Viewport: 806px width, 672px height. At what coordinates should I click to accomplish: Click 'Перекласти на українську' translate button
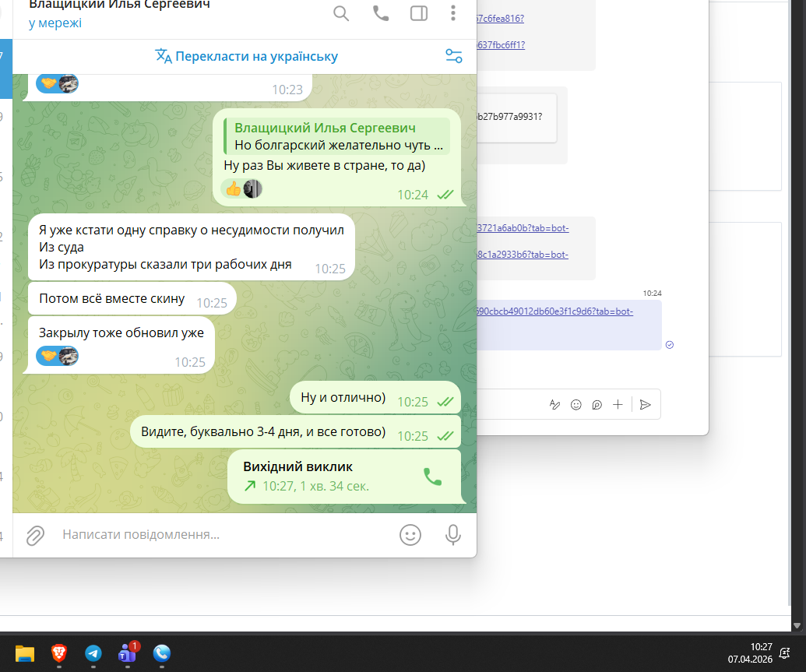click(247, 56)
